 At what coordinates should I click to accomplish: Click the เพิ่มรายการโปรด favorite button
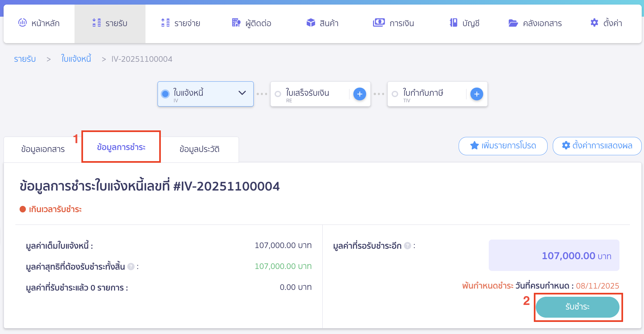tap(503, 146)
